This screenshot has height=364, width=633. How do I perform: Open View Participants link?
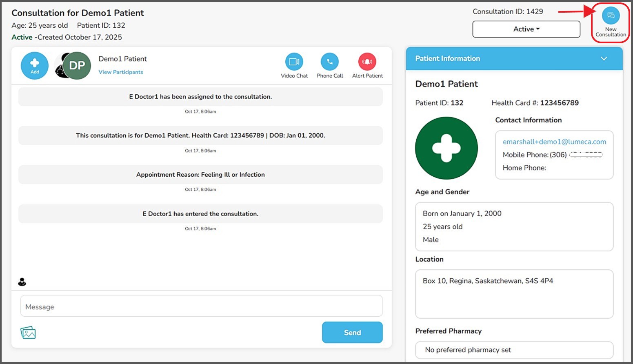click(121, 72)
